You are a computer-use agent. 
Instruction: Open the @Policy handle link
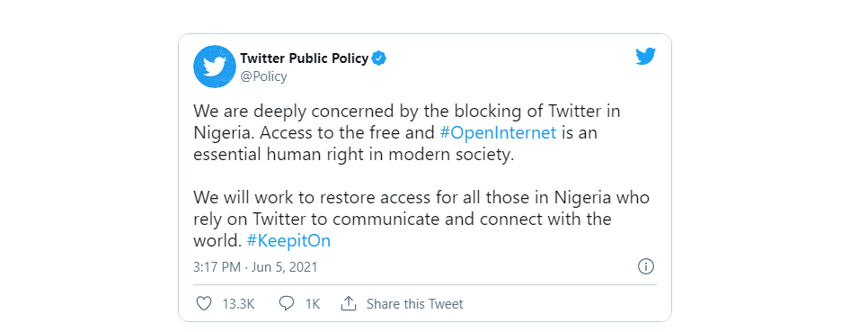[x=263, y=76]
